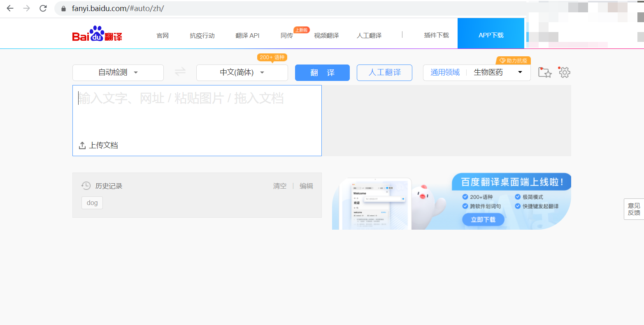Click 历史记录 heading text
This screenshot has width=644, height=325.
(x=109, y=186)
